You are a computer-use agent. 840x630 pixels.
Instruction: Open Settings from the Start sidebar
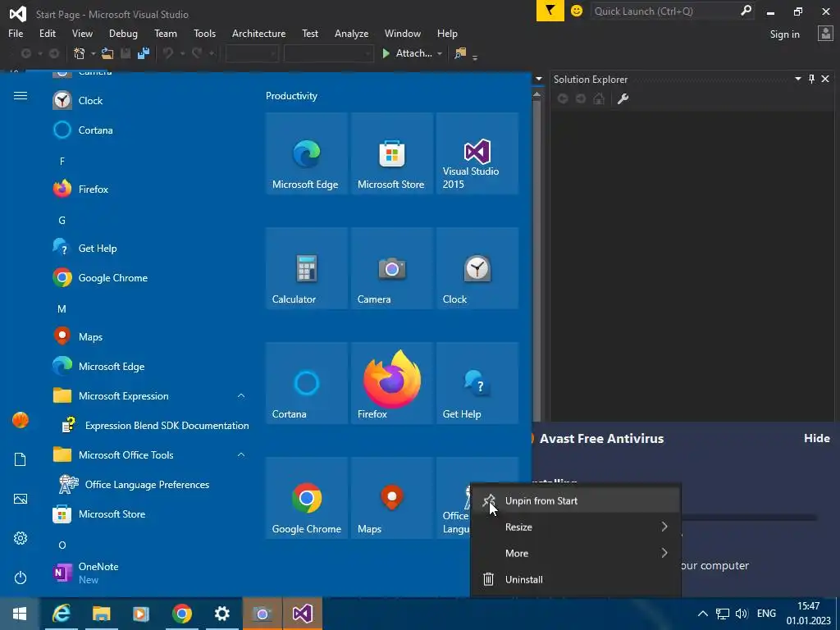click(21, 538)
